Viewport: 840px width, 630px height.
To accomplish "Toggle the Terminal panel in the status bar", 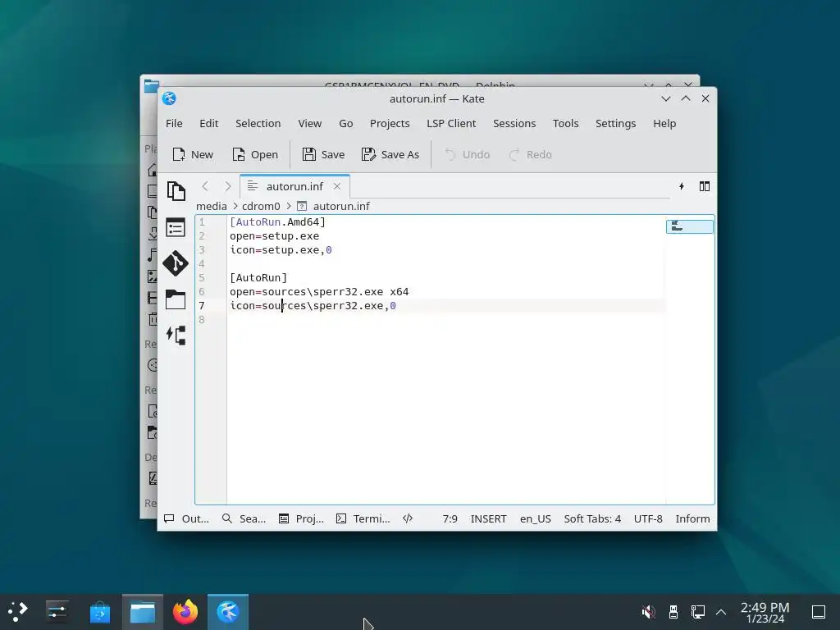I will [363, 518].
